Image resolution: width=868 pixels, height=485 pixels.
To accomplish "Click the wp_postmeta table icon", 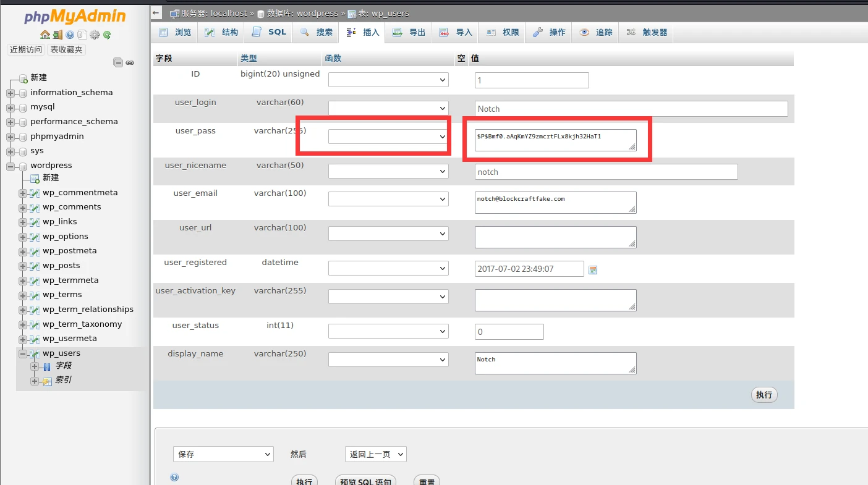I will tap(35, 251).
